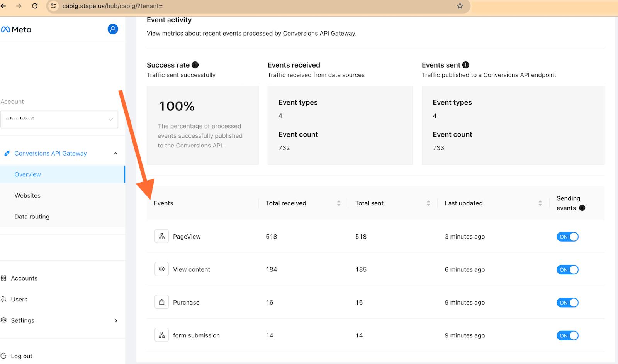Click the Conversions API Gateway plug icon
The height and width of the screenshot is (364, 618).
coord(7,153)
